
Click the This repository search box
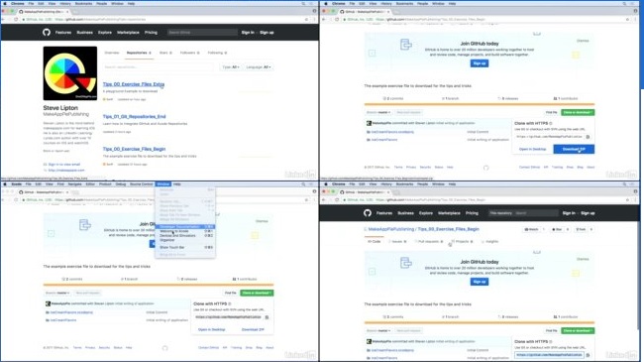(524, 213)
